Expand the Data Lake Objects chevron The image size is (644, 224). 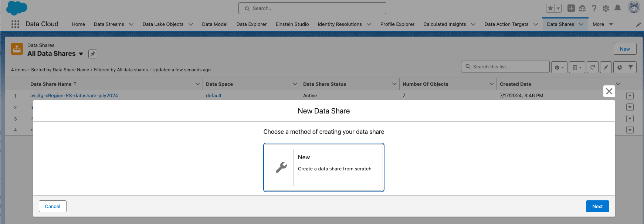pos(191,24)
